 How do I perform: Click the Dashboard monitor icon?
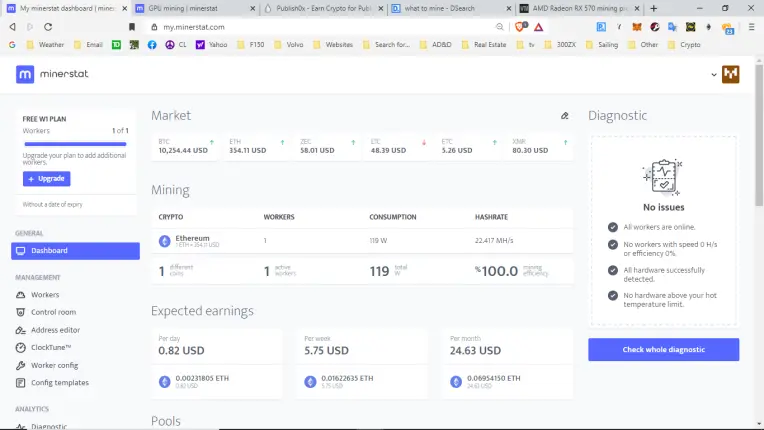click(20, 251)
